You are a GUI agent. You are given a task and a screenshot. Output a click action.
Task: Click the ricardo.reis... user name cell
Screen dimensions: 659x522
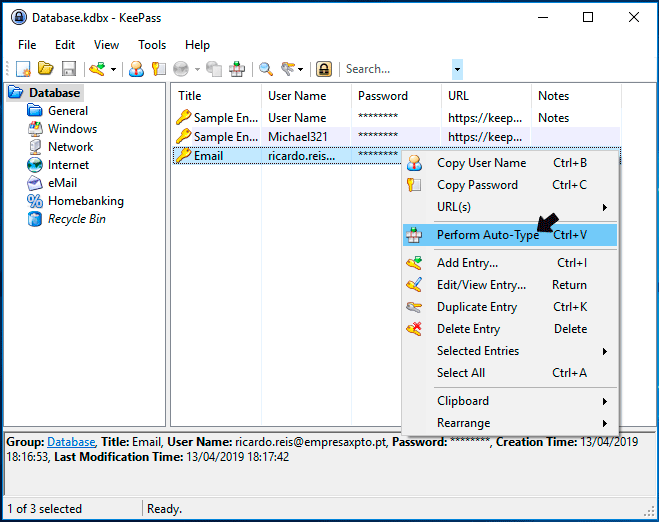[x=301, y=156]
